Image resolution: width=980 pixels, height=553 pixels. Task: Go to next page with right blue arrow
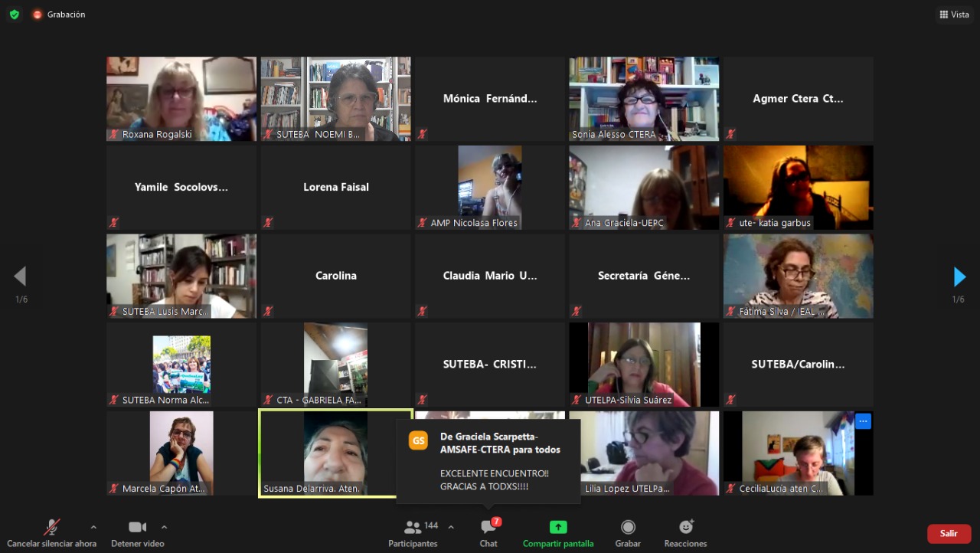959,276
